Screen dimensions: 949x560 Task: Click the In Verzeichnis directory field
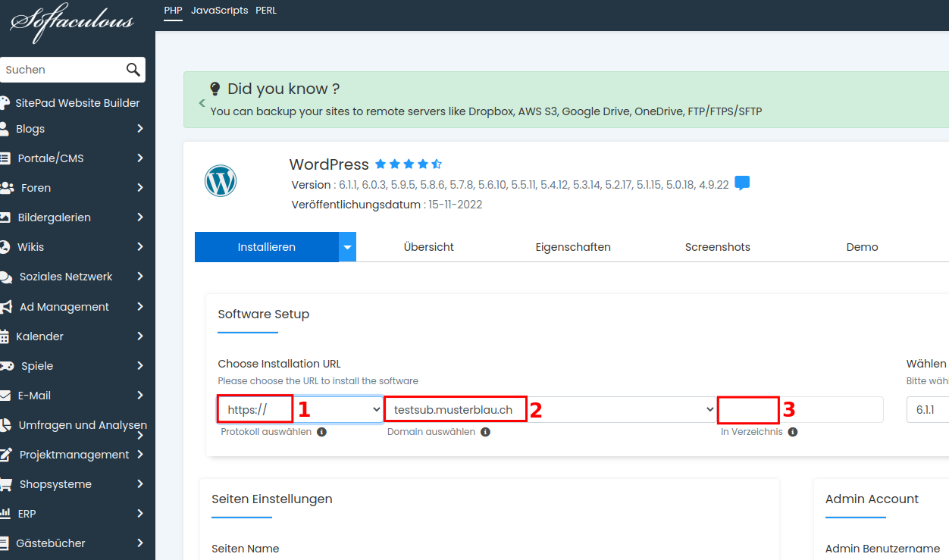[800, 409]
